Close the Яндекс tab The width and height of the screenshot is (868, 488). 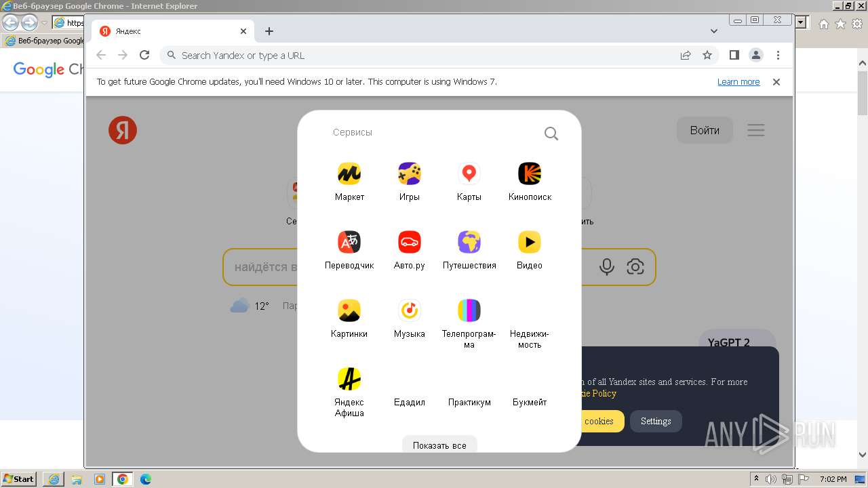(x=243, y=31)
